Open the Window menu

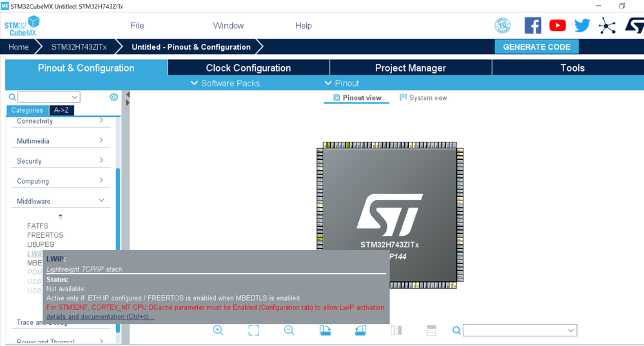[228, 25]
